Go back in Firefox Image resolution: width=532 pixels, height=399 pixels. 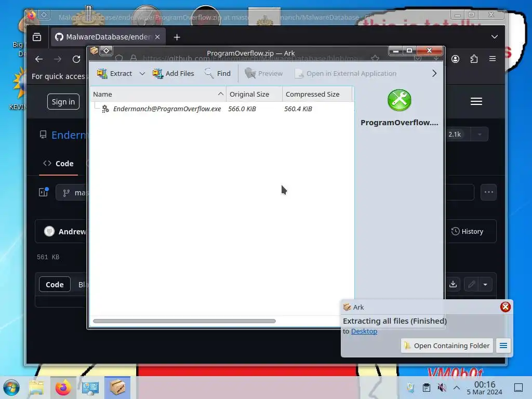pyautogui.click(x=39, y=59)
